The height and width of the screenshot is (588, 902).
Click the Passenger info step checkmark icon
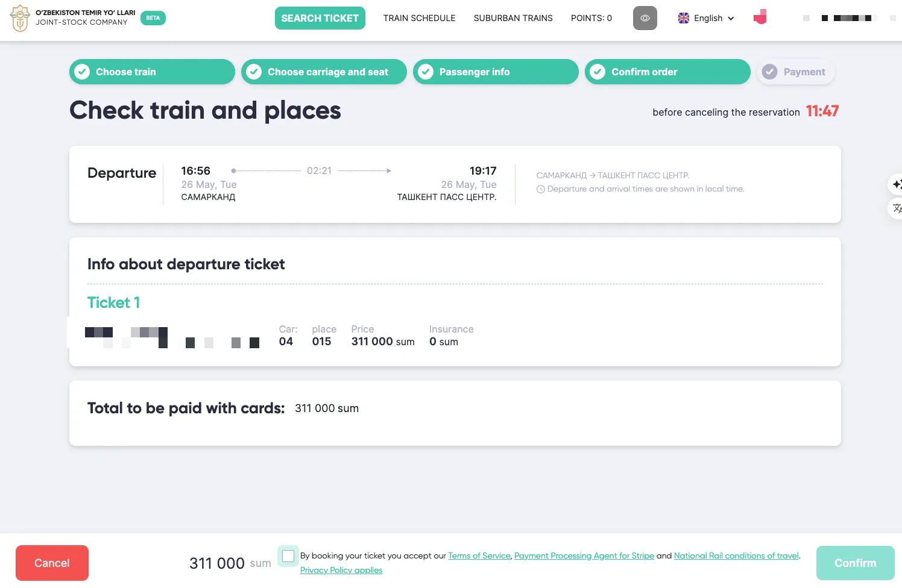click(x=426, y=72)
